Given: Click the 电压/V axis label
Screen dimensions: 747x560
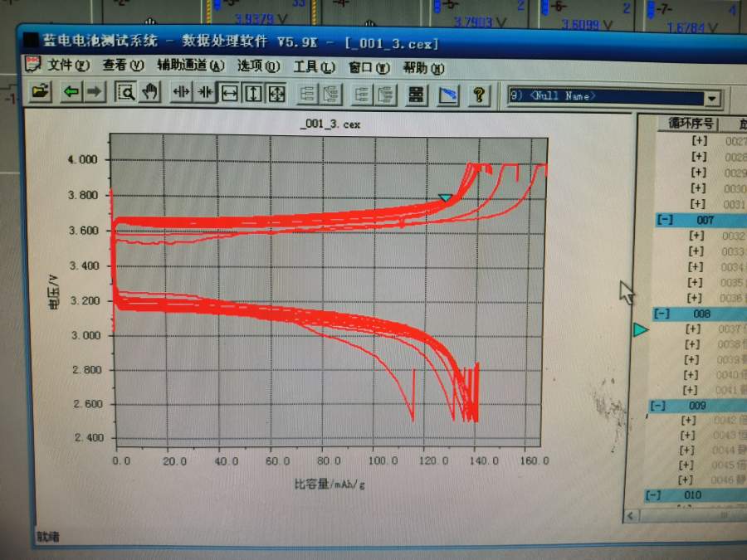Looking at the screenshot, I should [x=54, y=291].
